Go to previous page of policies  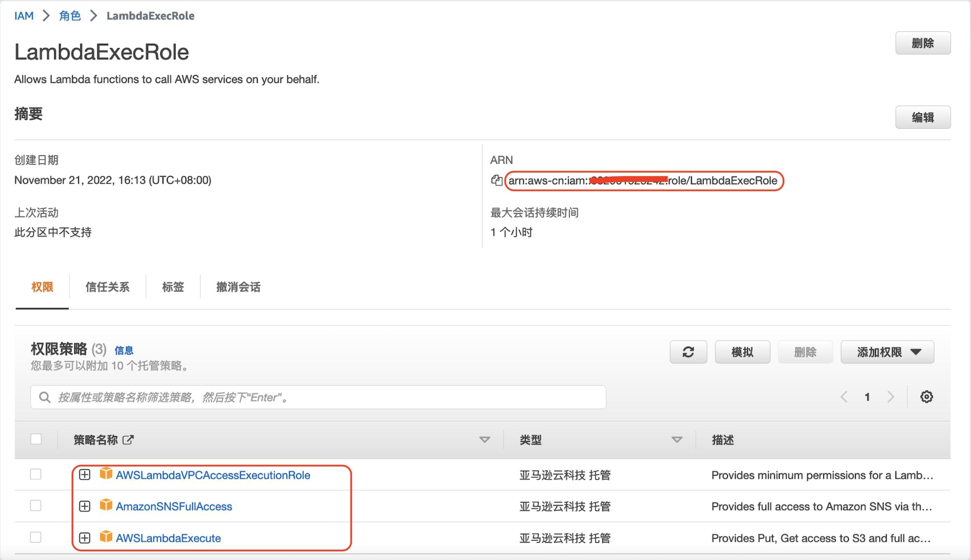(844, 397)
